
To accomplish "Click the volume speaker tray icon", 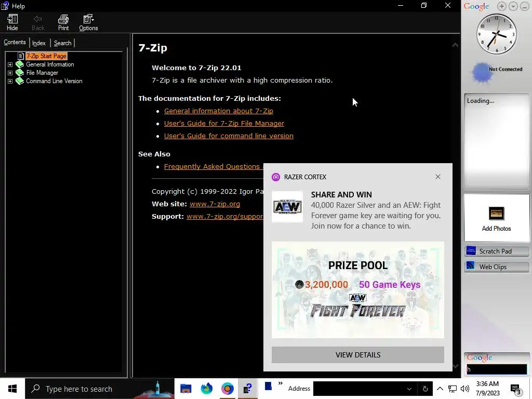I will [465, 389].
